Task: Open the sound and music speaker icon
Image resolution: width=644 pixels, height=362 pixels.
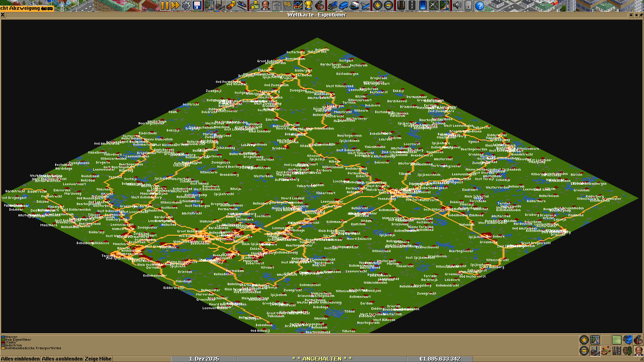Action: pyautogui.click(x=457, y=6)
